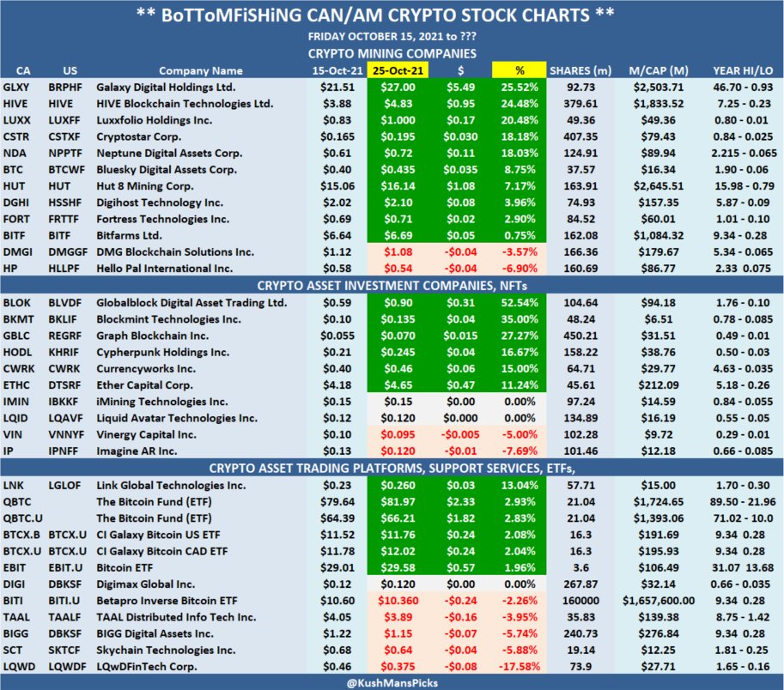The width and height of the screenshot is (784, 690).
Task: Select the 15-Oct-21 column header
Action: [337, 71]
